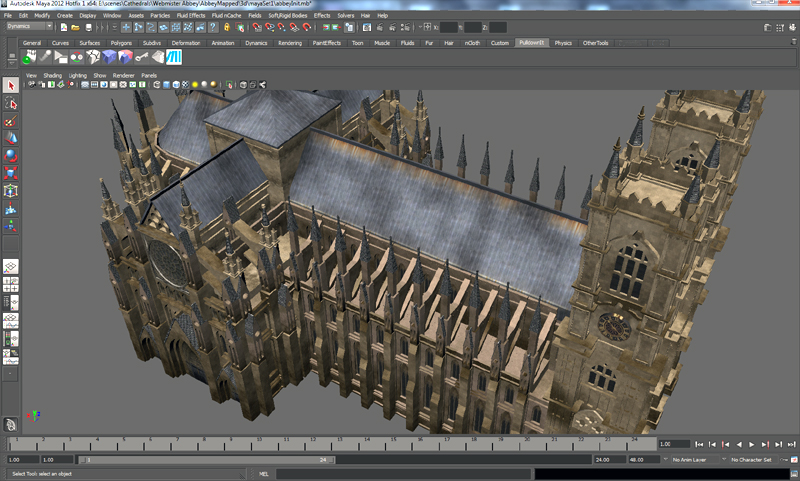Toggle smooth shade all blue cube
Viewport: 800px width, 481px height.
[166, 85]
